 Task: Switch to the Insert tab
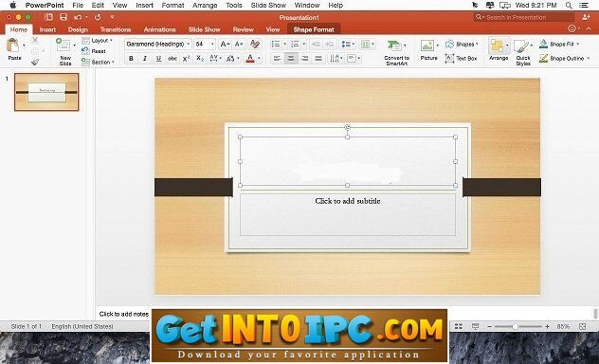point(47,29)
